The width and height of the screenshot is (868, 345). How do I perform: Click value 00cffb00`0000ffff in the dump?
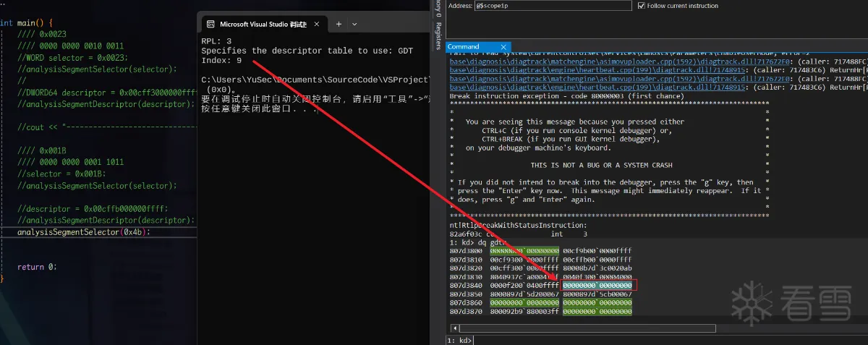pos(597,260)
